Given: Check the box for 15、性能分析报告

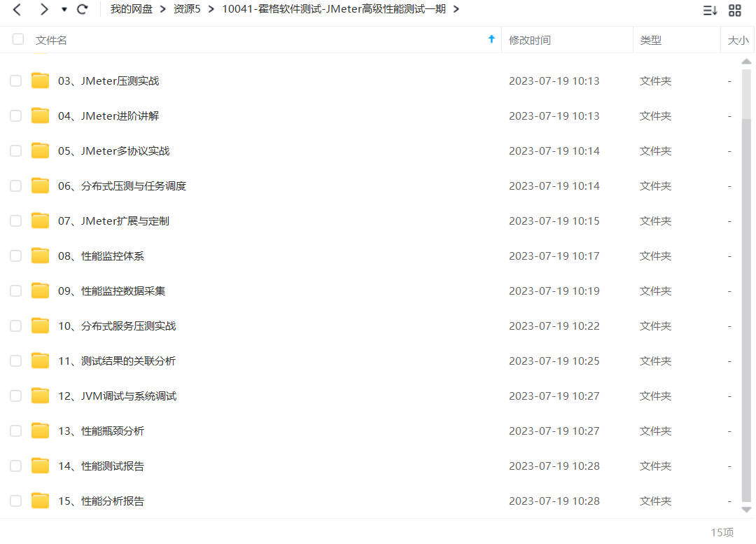Looking at the screenshot, I should coord(16,501).
